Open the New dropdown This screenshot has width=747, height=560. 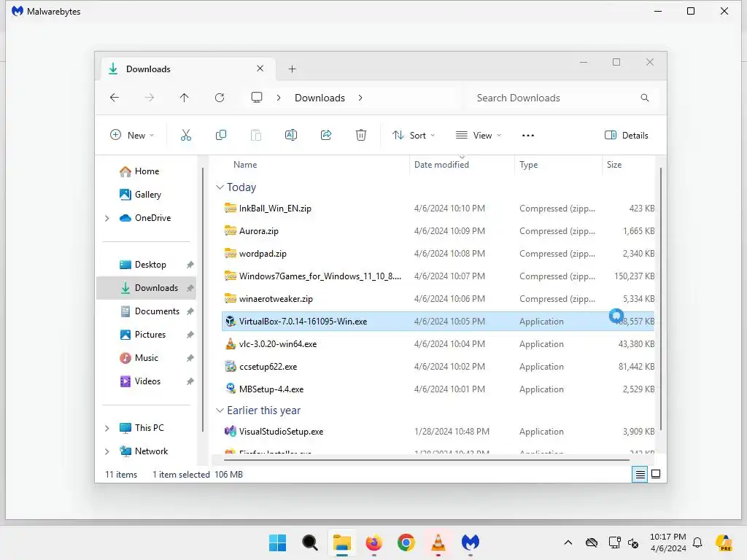pos(132,135)
